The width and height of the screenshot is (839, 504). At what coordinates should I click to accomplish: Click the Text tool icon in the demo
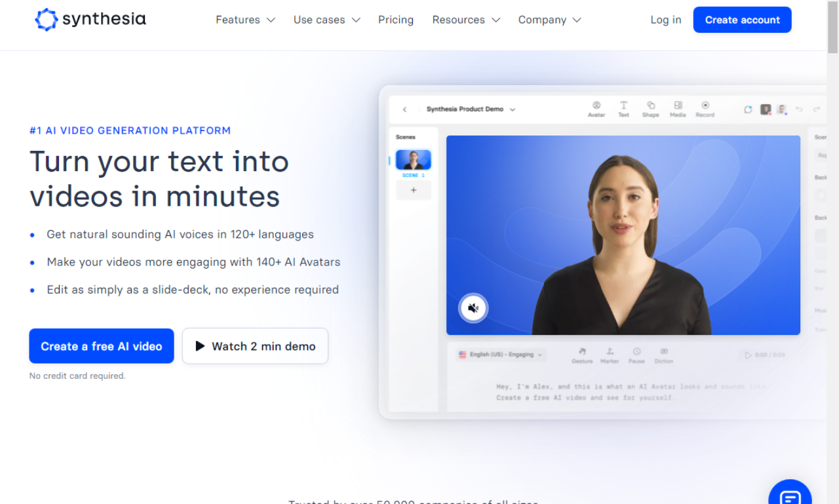[x=623, y=109]
